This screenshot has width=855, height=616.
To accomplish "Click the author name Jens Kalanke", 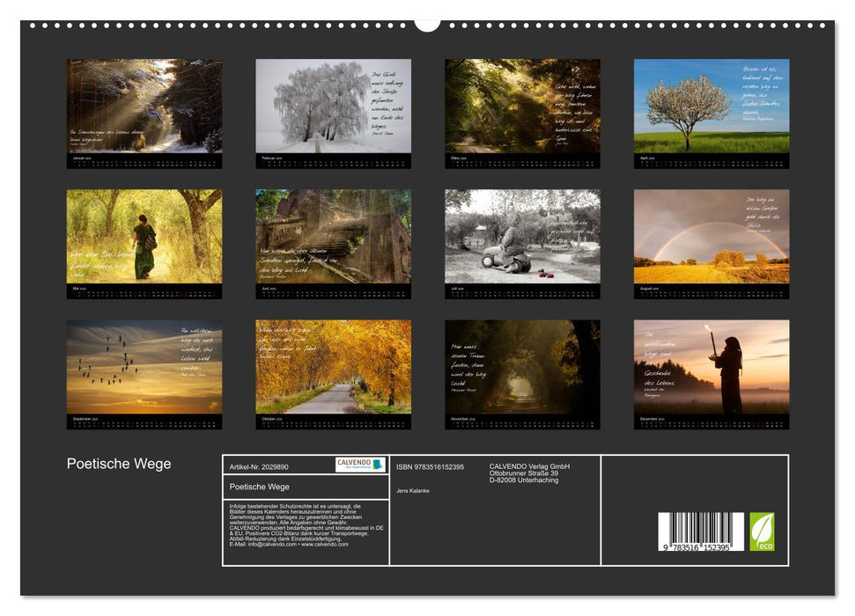I will (x=414, y=490).
